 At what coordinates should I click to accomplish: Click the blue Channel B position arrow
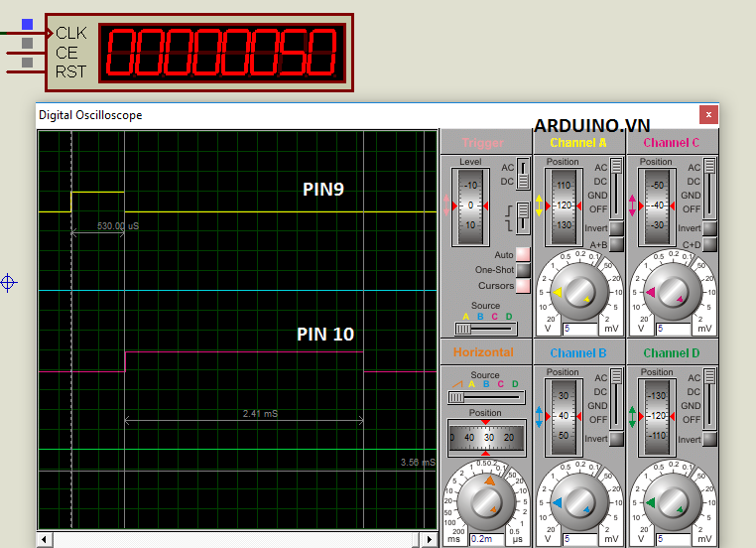[540, 417]
